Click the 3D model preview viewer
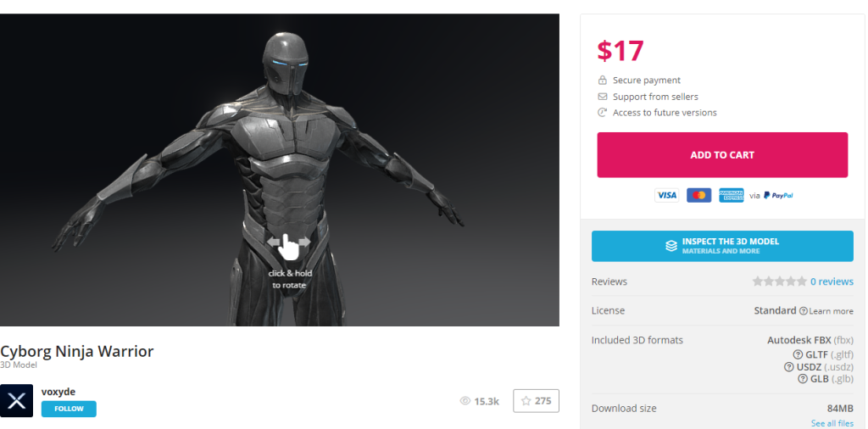The width and height of the screenshot is (868, 429). [x=280, y=170]
